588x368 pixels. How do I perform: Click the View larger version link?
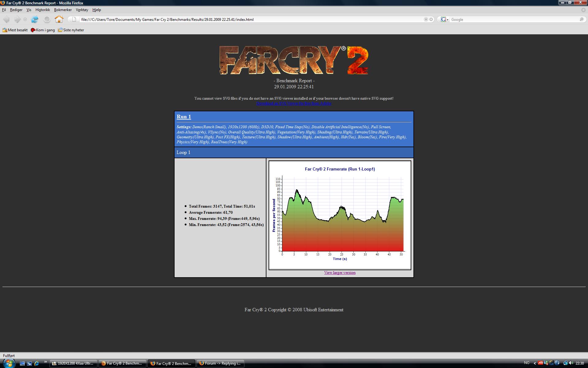tap(340, 273)
